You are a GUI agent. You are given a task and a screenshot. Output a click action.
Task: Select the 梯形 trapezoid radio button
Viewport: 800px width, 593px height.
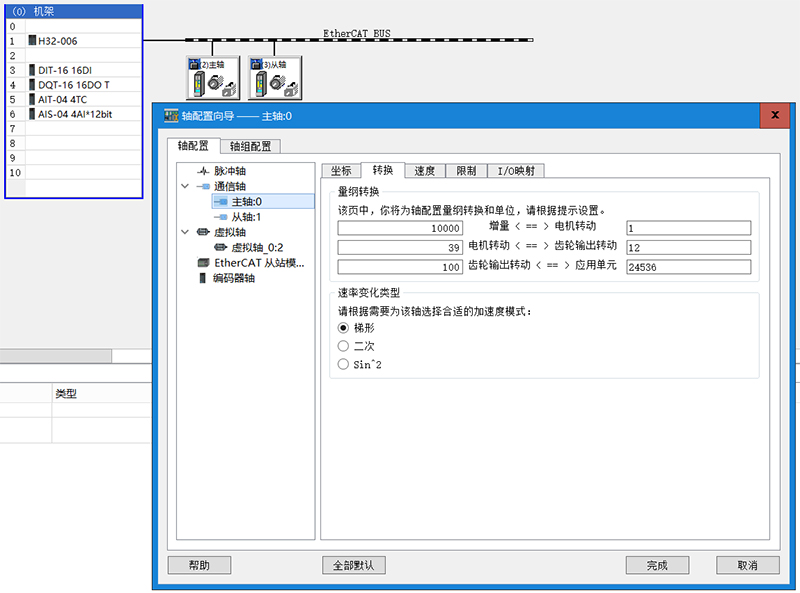point(344,327)
